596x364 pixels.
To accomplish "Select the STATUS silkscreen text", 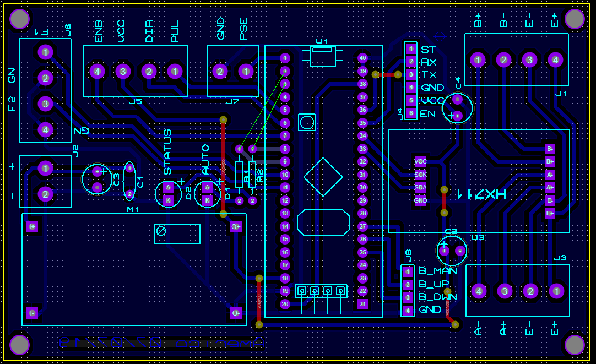I will tap(167, 152).
